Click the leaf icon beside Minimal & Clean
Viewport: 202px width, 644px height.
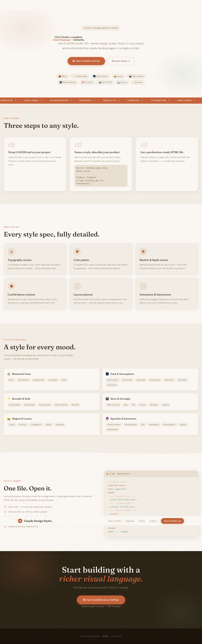(x=9, y=374)
